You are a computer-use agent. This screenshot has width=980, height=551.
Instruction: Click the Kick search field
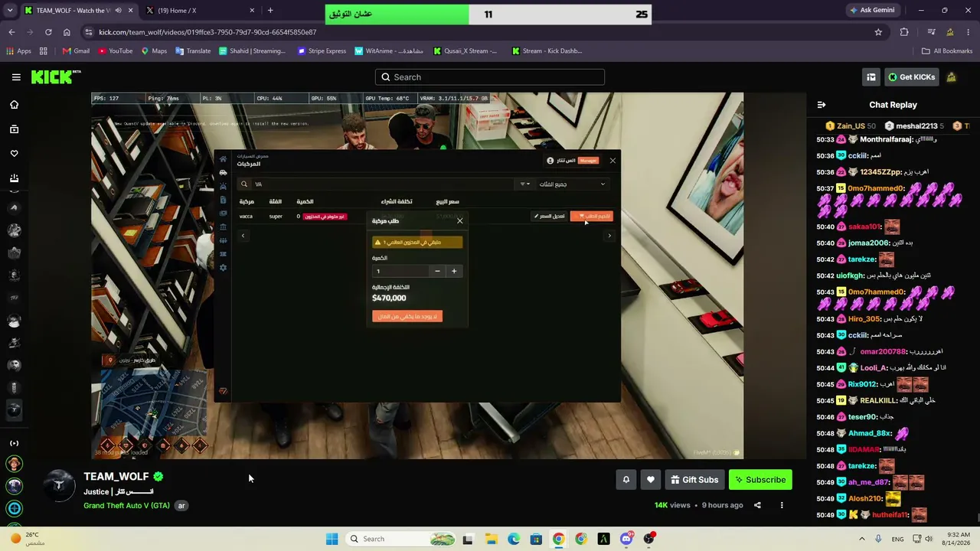pyautogui.click(x=490, y=77)
